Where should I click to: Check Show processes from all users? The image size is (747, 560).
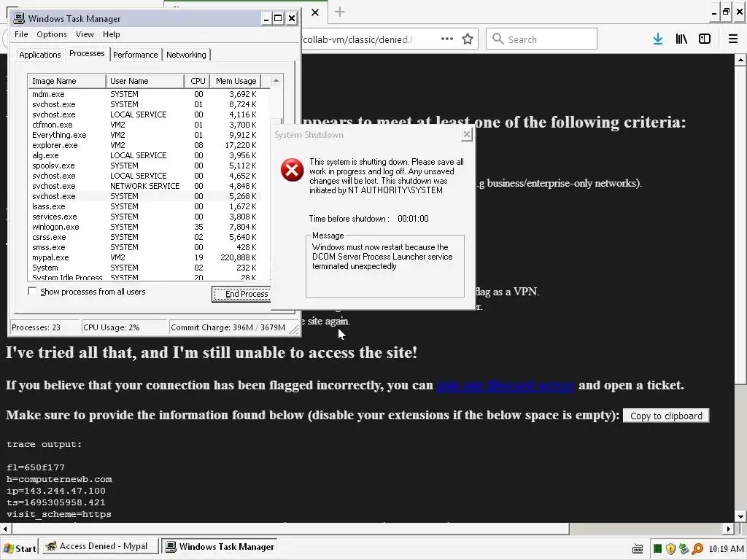pyautogui.click(x=32, y=292)
